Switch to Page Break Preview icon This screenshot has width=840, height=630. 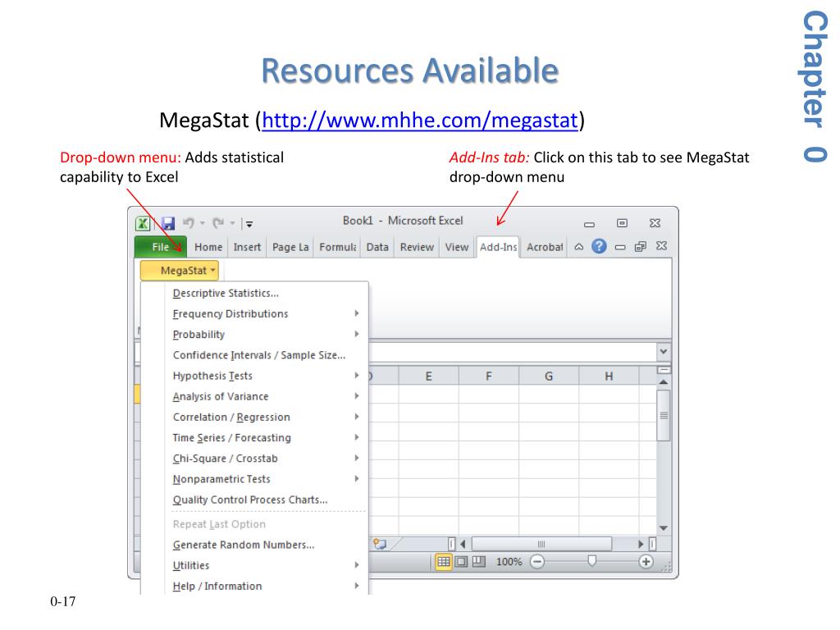click(x=478, y=561)
